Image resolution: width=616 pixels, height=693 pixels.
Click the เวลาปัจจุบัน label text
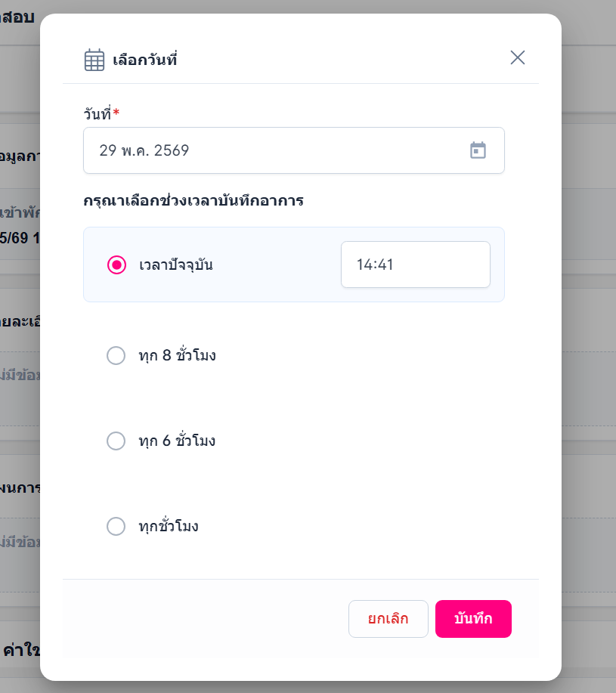[x=176, y=265]
